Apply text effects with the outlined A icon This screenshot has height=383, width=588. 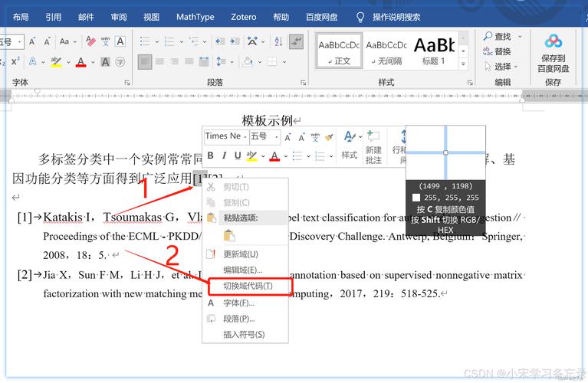(x=33, y=61)
